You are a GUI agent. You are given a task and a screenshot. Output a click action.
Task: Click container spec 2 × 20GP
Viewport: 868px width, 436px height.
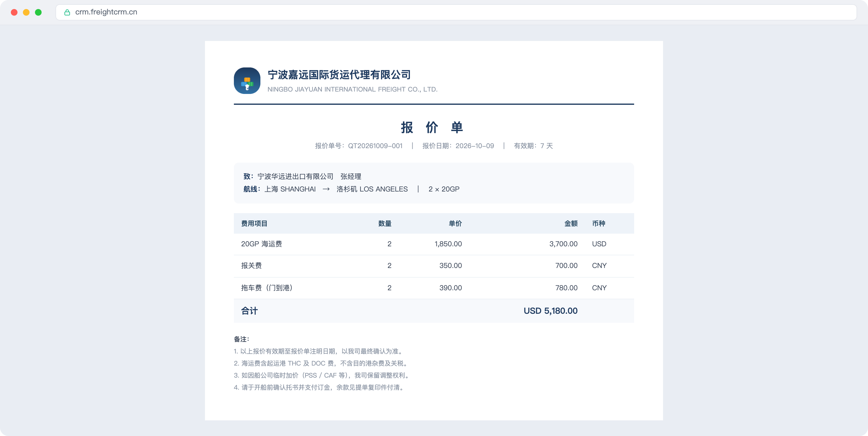click(x=444, y=189)
